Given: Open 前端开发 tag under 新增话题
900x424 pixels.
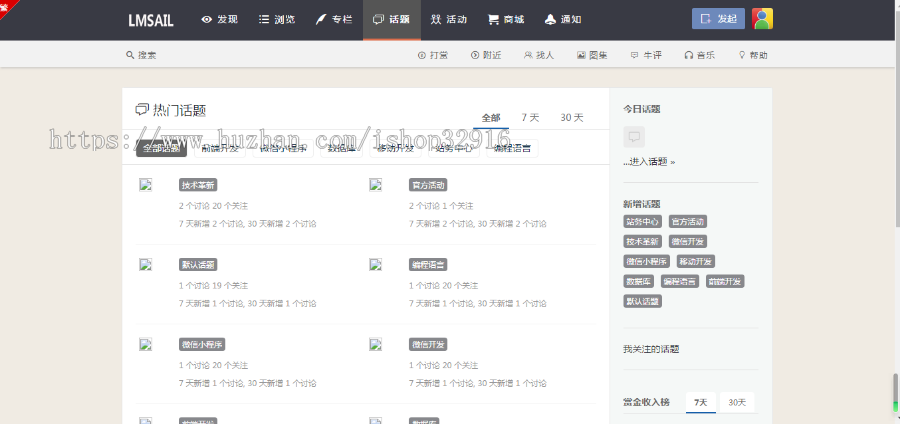Looking at the screenshot, I should pos(725,281).
